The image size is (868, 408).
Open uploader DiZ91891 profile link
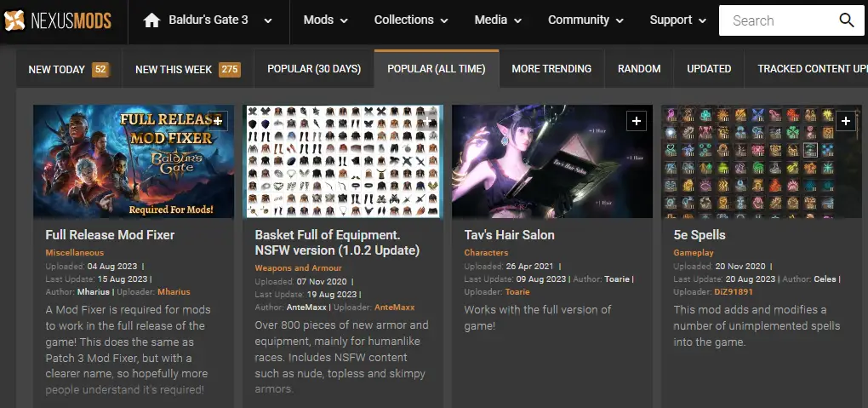[x=734, y=292]
